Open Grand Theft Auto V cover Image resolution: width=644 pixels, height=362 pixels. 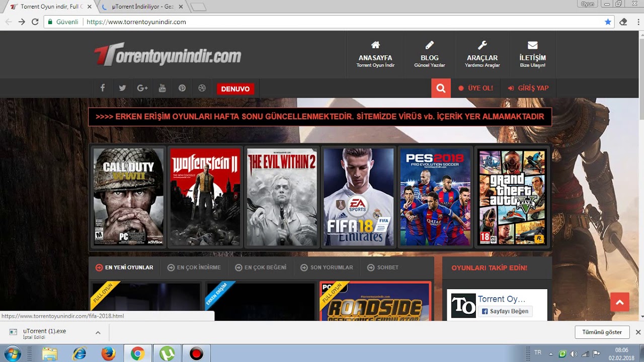pos(512,197)
